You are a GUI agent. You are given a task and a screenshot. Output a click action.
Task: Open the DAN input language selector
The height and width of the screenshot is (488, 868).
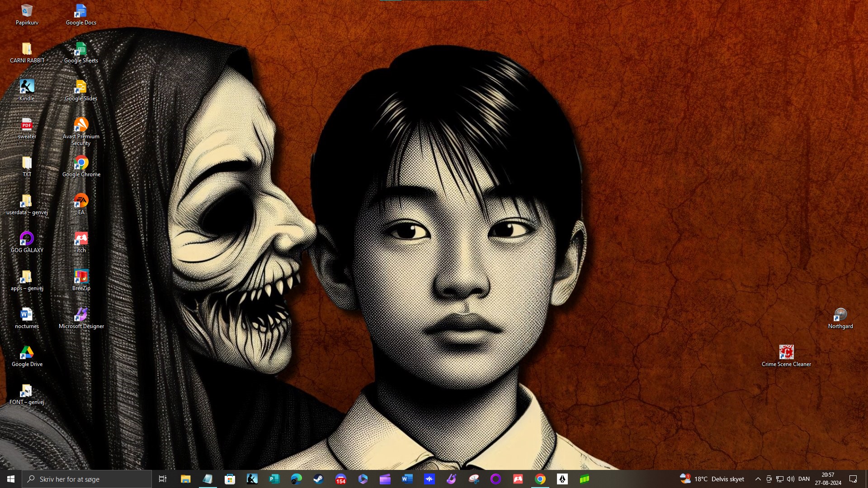click(x=804, y=479)
